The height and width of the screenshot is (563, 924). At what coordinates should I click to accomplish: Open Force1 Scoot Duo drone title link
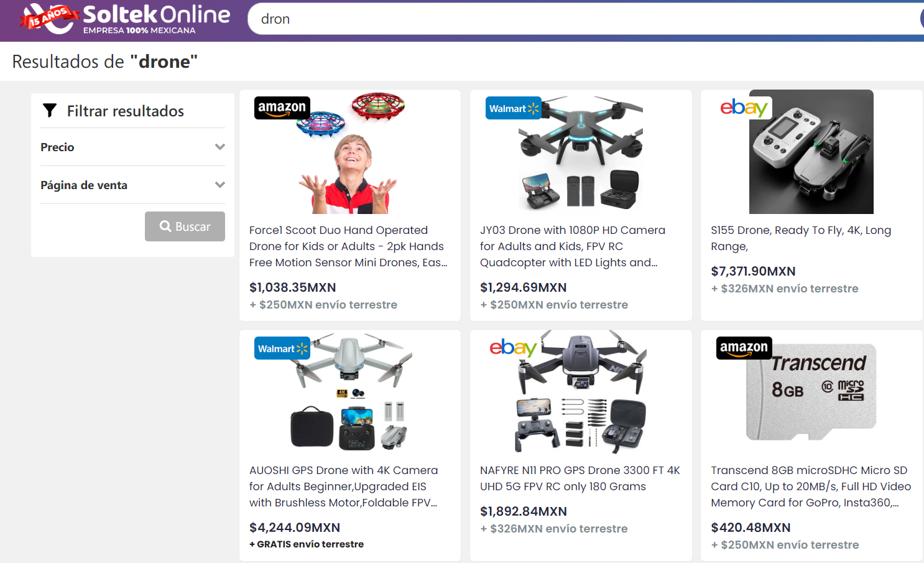point(348,246)
